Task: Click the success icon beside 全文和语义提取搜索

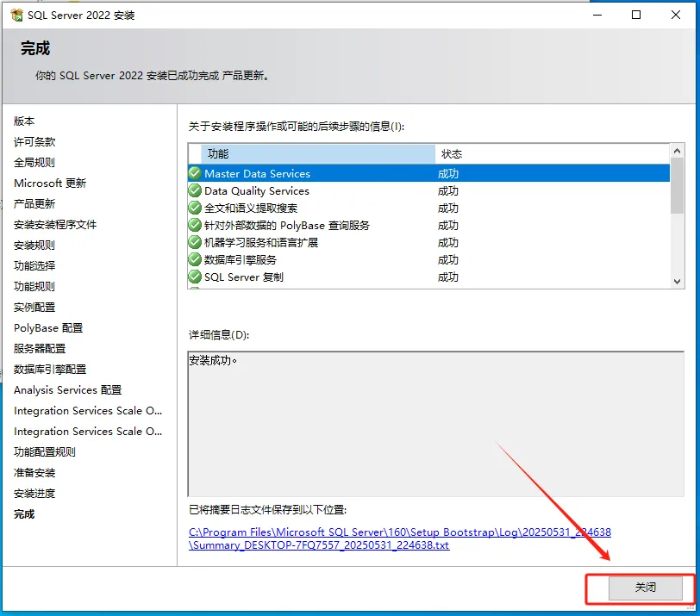Action: (195, 208)
